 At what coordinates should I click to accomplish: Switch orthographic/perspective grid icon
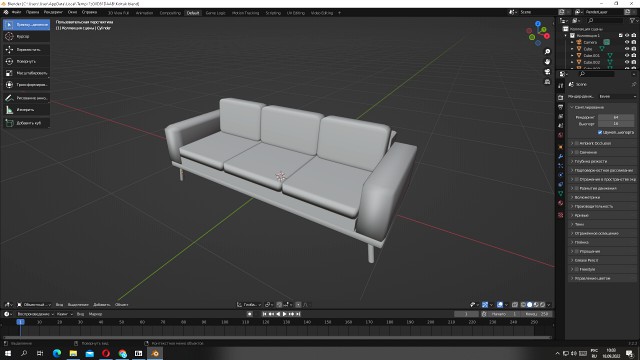coord(547,82)
